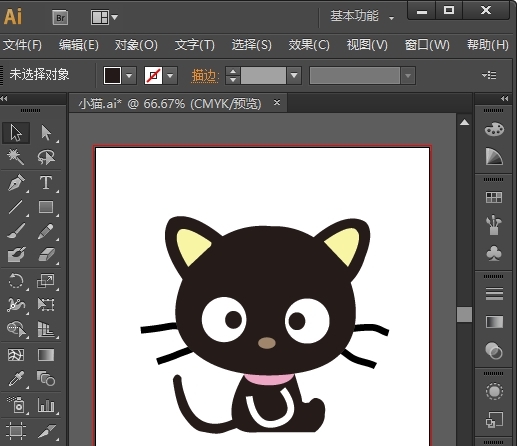Select the Lasso tool

coord(46,157)
